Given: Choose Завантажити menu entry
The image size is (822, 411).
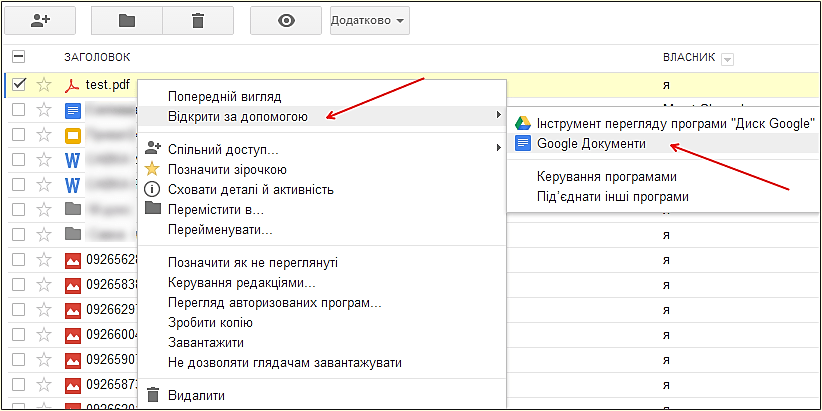Looking at the screenshot, I should tap(321, 343).
